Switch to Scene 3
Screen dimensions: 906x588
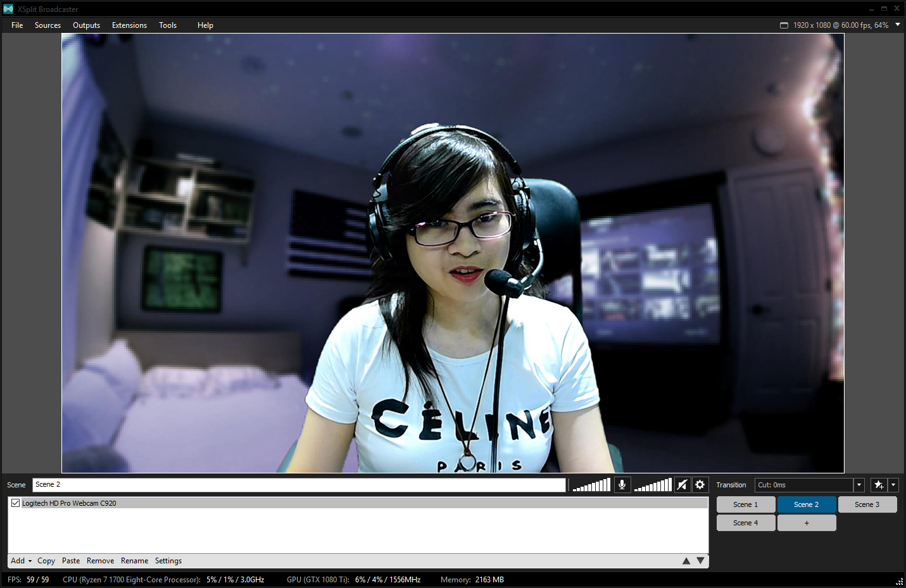tap(867, 504)
